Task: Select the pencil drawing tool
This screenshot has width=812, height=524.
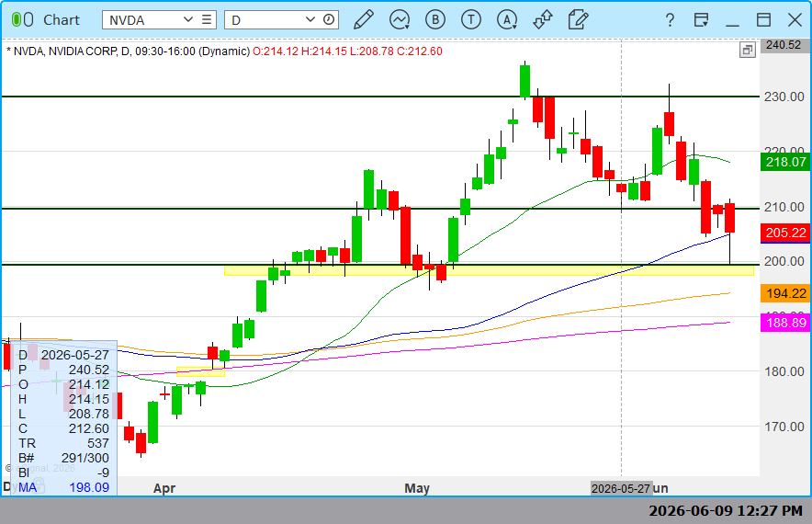Action: 364,19
